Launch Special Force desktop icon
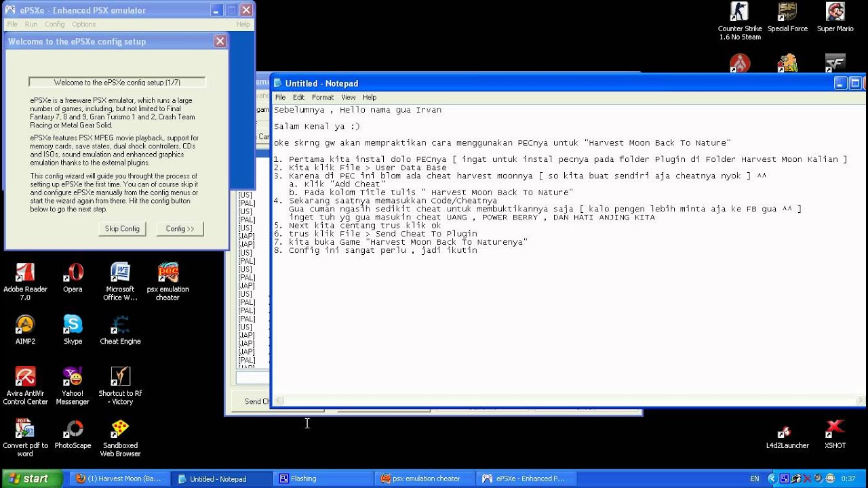Screen dimensions: 868x488 click(787, 17)
